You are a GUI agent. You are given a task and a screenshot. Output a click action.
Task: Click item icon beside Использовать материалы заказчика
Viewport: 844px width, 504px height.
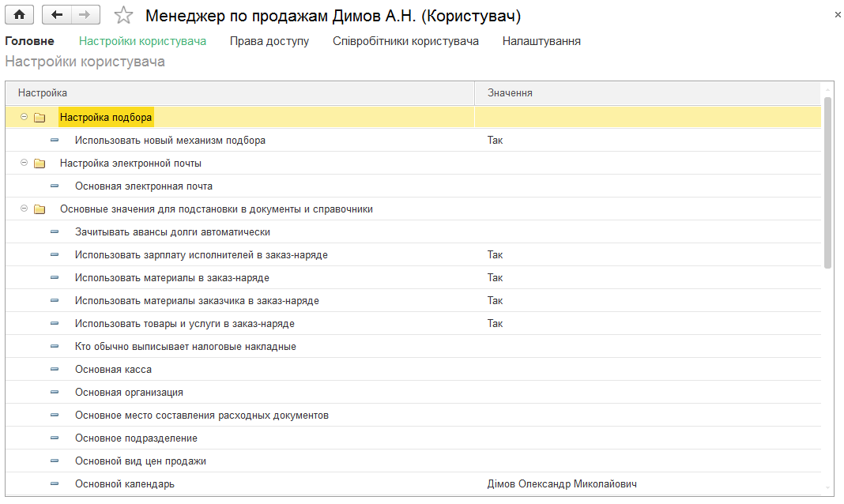pos(55,300)
